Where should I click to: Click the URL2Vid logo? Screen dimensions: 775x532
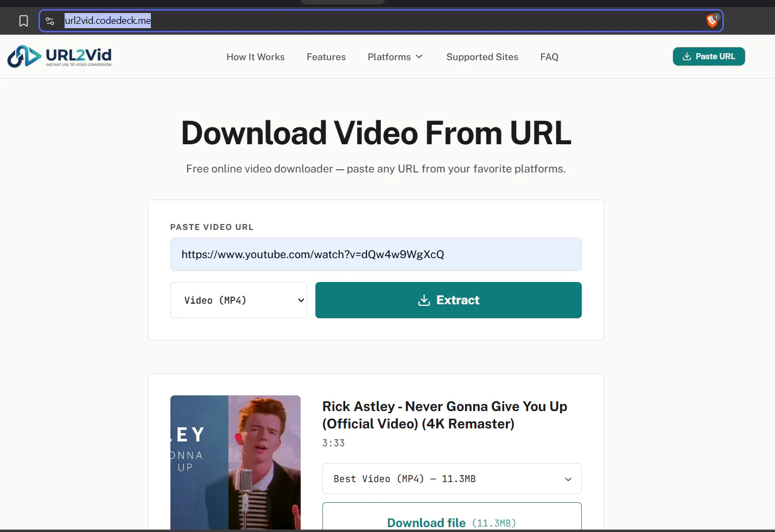click(60, 56)
